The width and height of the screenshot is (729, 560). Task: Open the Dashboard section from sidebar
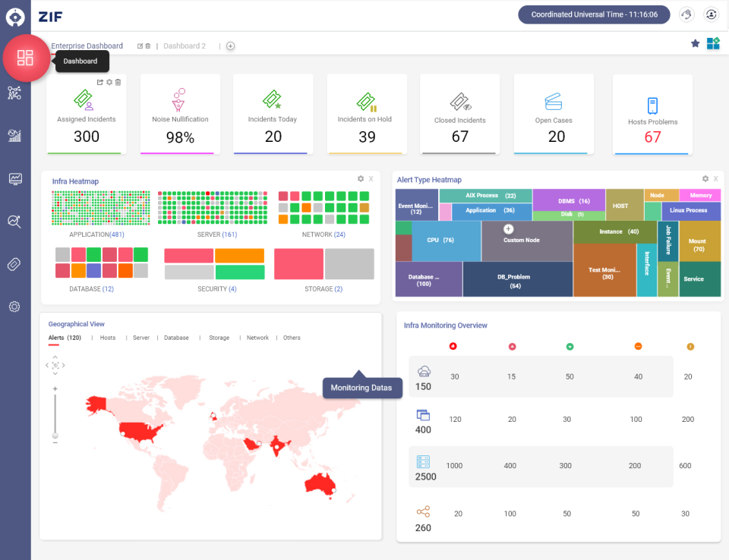(x=26, y=58)
